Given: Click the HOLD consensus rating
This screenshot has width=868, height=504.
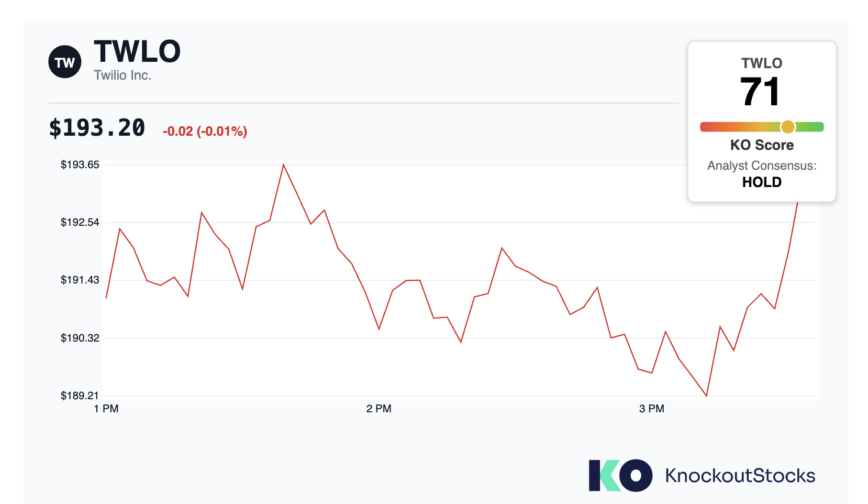Looking at the screenshot, I should tap(762, 182).
